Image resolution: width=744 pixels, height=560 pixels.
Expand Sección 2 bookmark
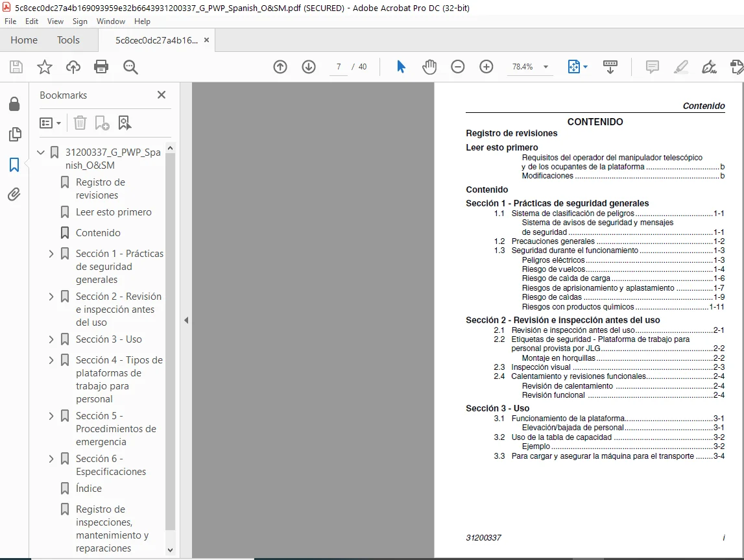(x=51, y=297)
